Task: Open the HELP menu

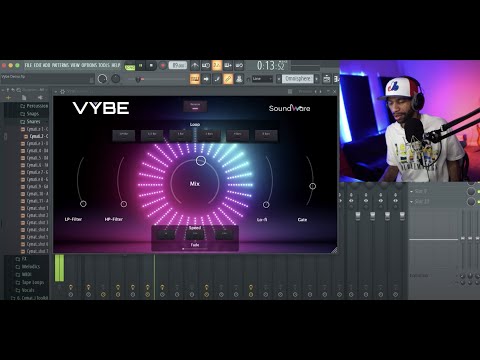Action: 116,65
